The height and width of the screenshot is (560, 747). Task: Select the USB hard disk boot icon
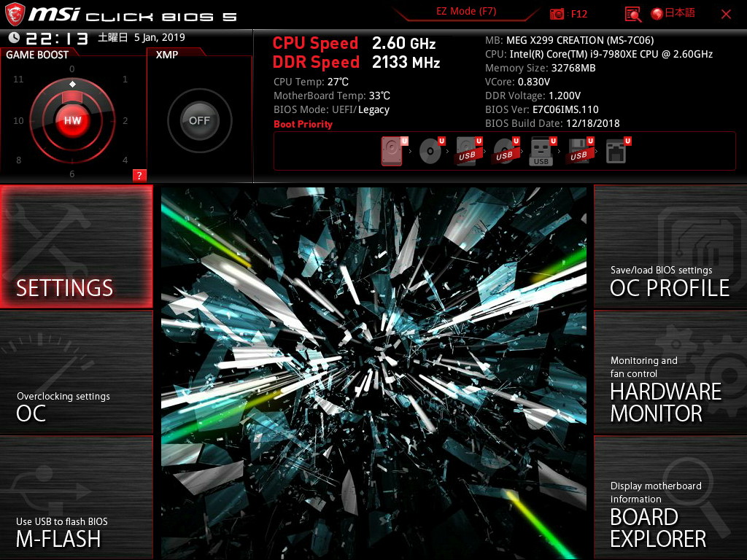pos(469,151)
